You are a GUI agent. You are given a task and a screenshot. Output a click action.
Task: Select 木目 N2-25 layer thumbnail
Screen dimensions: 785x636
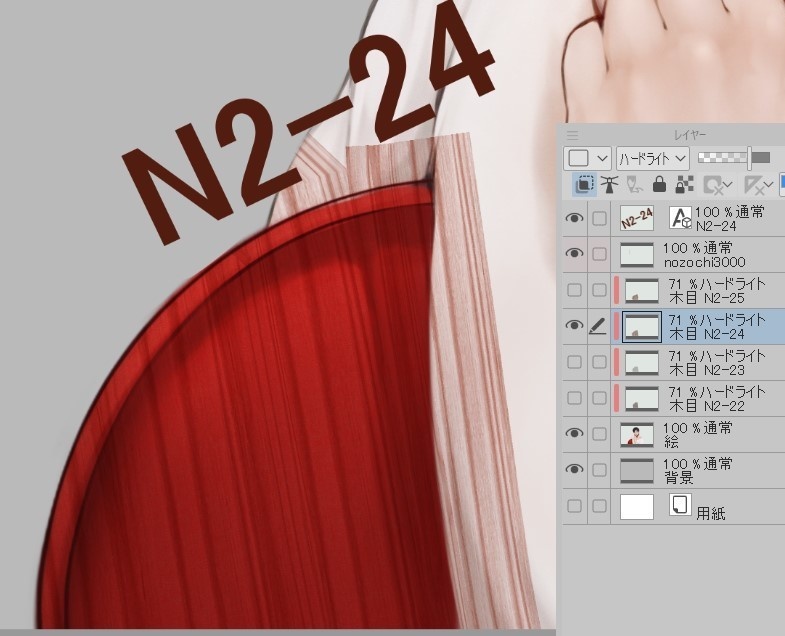coord(642,290)
